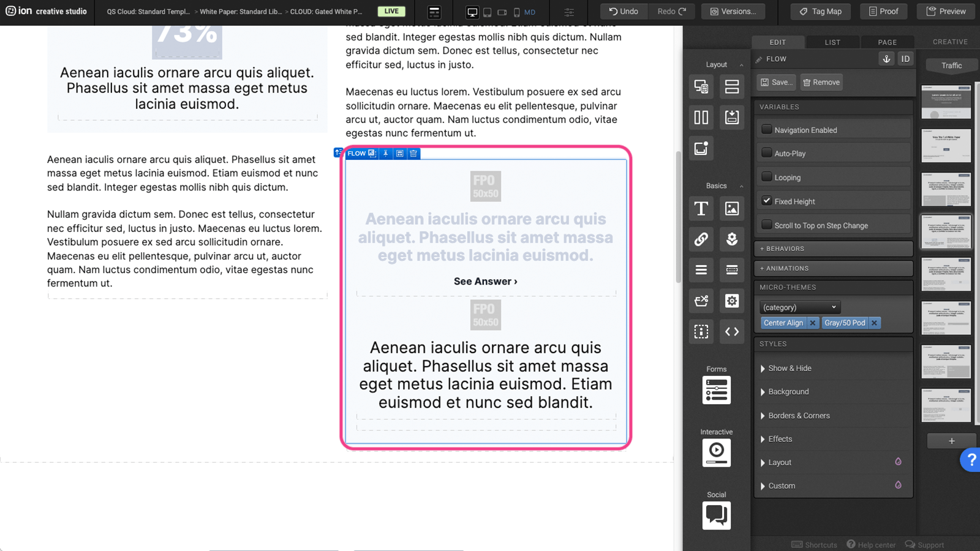Select the Text tool in Basics

pyautogui.click(x=701, y=209)
